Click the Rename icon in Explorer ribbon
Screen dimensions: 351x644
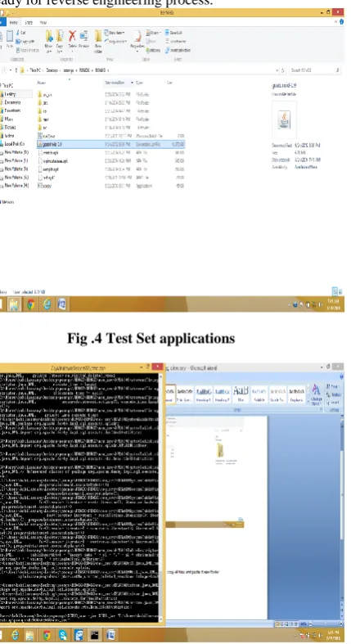(83, 37)
